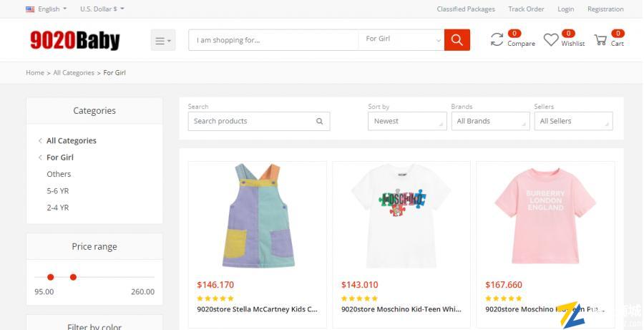Click the maximum price slider handle
Image resolution: width=644 pixels, height=330 pixels.
(73, 278)
